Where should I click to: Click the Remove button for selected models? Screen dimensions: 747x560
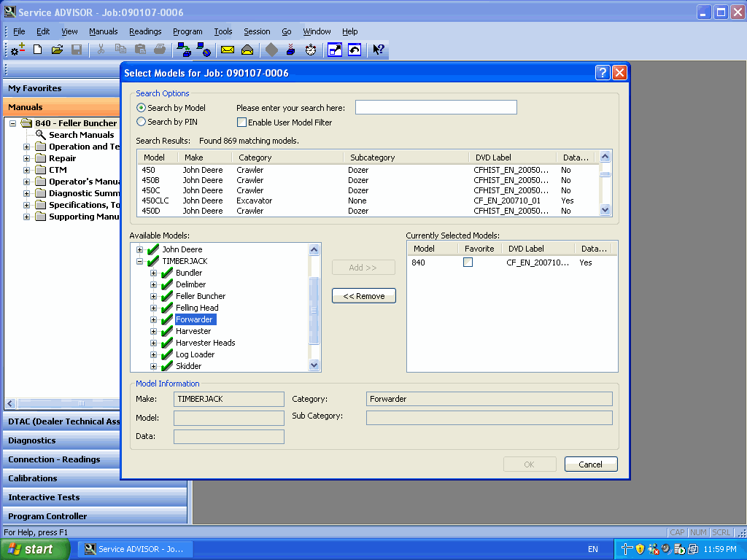[363, 295]
